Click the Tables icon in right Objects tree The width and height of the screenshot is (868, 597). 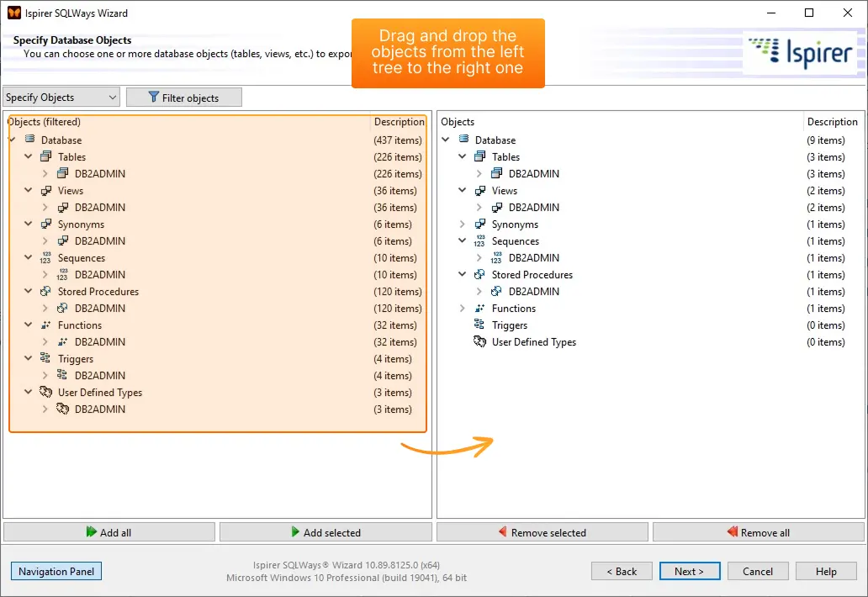click(x=480, y=156)
